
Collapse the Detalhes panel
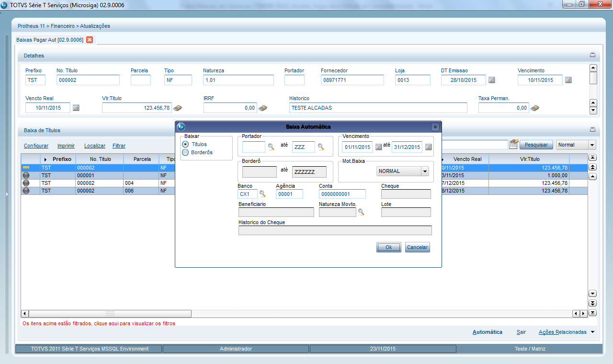point(592,56)
